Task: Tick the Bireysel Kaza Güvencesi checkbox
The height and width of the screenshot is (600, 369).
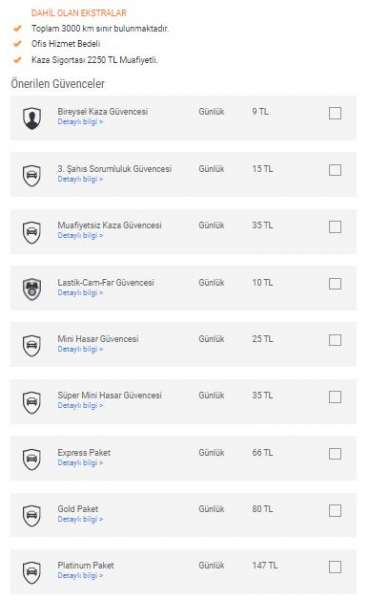Action: click(335, 113)
